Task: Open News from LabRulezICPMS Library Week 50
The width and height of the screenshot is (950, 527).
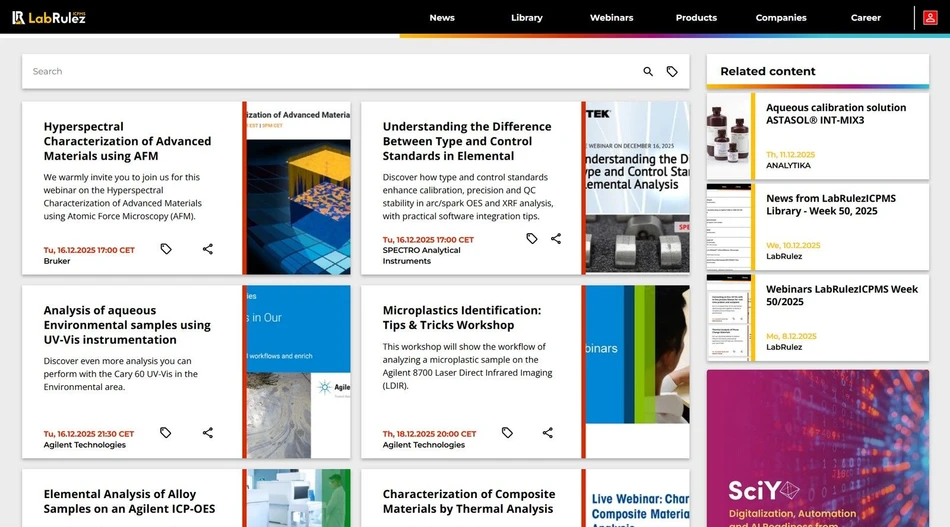Action: coord(831,205)
